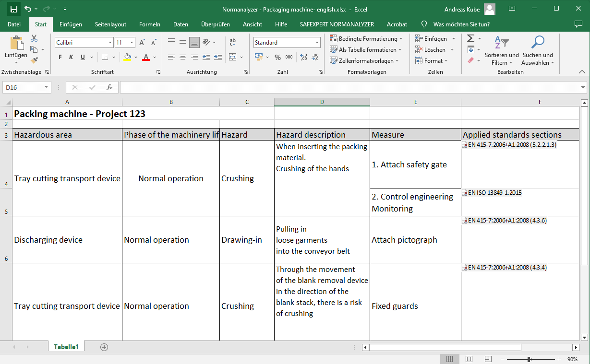Click the AutoSum sigma icon

471,38
